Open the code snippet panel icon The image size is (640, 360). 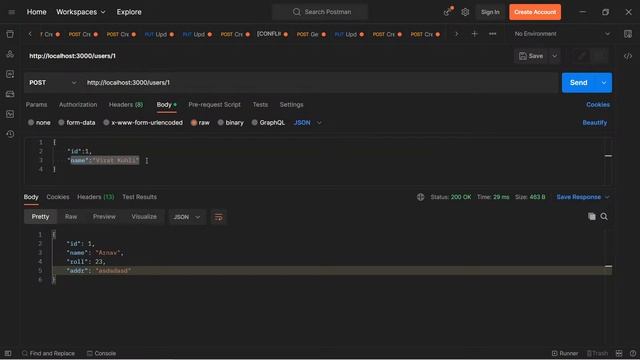(x=628, y=56)
